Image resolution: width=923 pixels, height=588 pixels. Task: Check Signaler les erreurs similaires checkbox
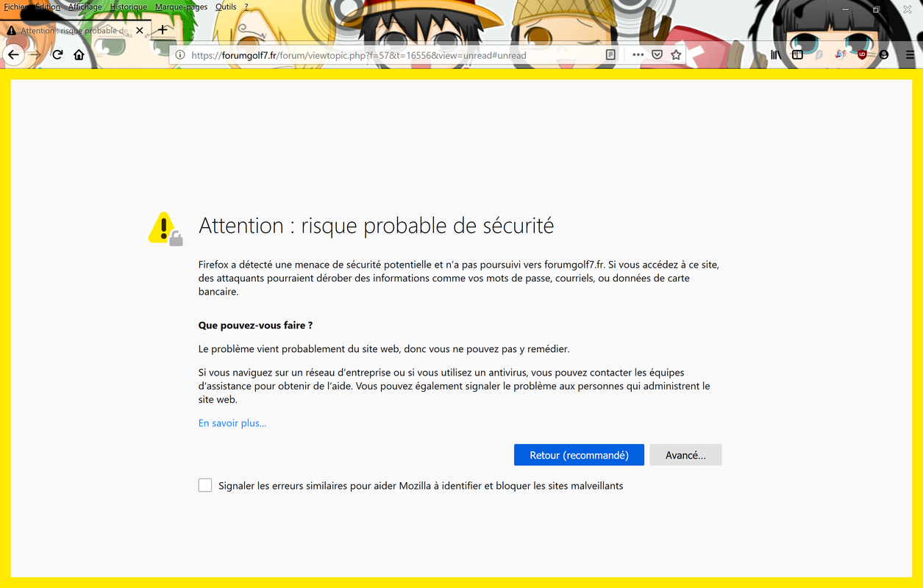[x=205, y=485]
